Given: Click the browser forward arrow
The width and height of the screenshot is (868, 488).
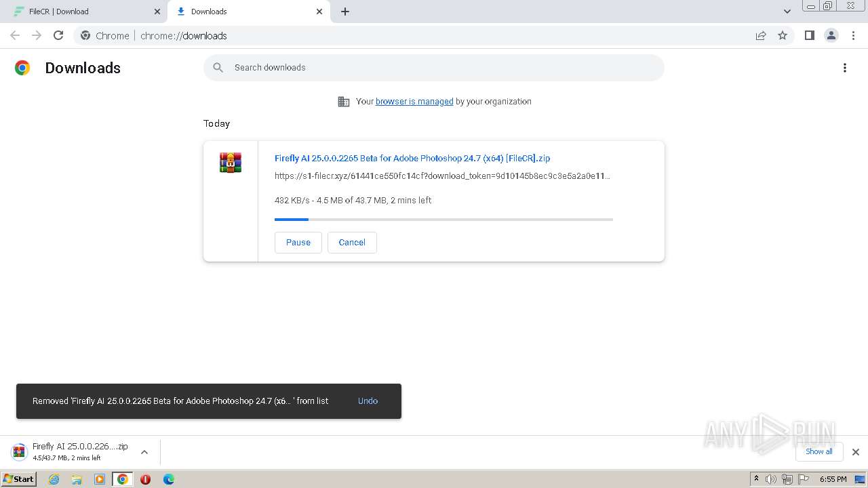Looking at the screenshot, I should (x=37, y=36).
